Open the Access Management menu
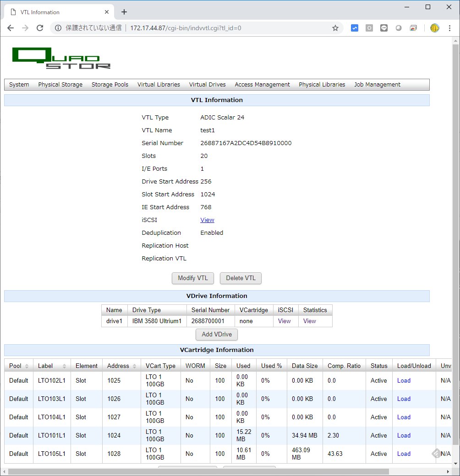Image resolution: width=460 pixels, height=476 pixels. (x=262, y=85)
